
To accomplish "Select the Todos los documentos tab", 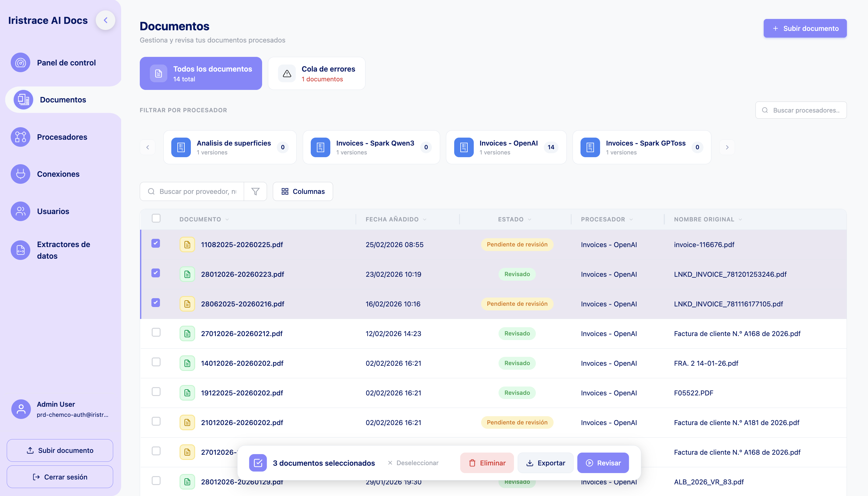I will (x=201, y=74).
